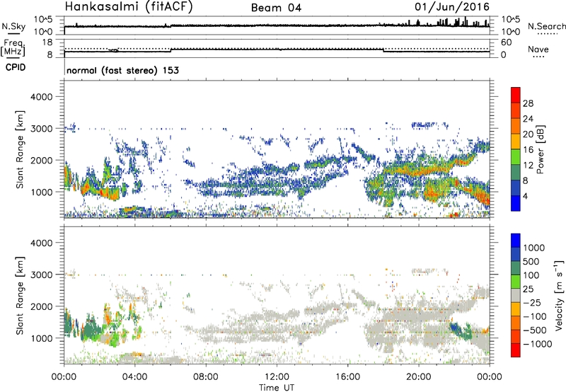The image size is (566, 392).
Task: Click the '4000' tick of power panel
Action: [41, 97]
